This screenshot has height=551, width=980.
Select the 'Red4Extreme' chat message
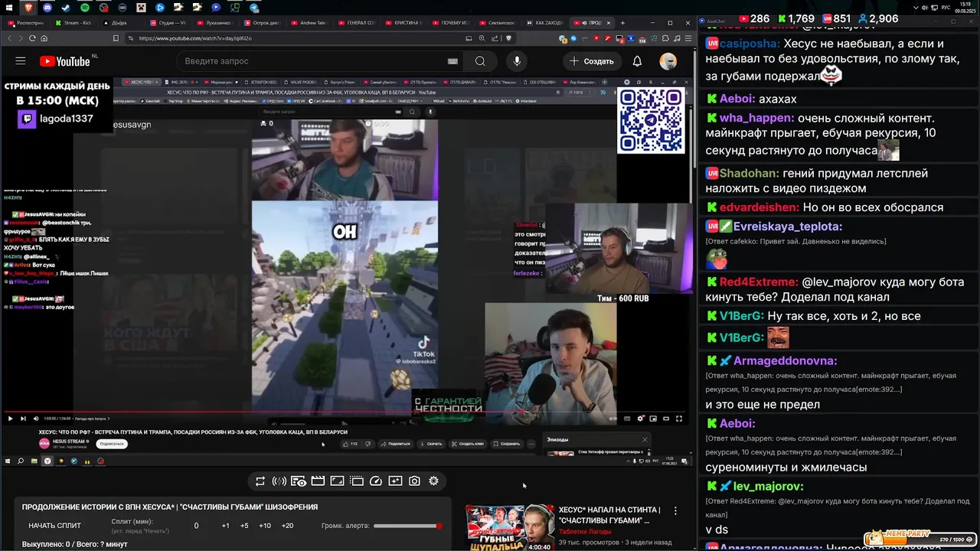pyautogui.click(x=839, y=289)
